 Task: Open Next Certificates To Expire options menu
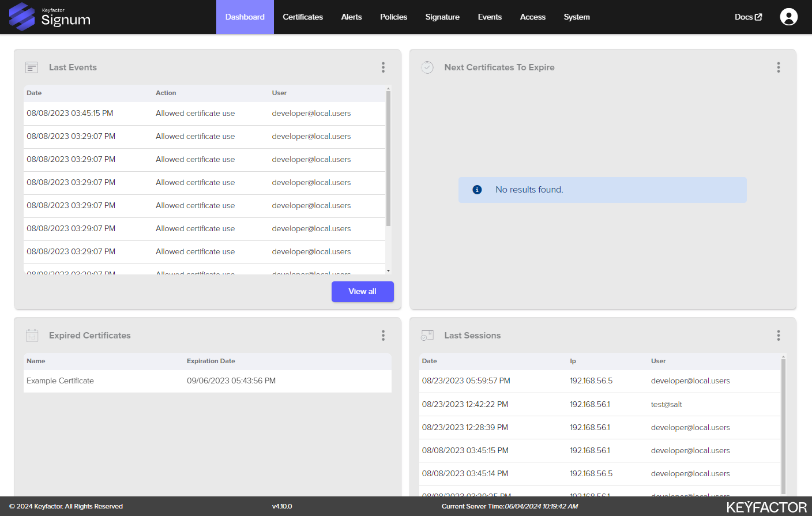click(778, 67)
